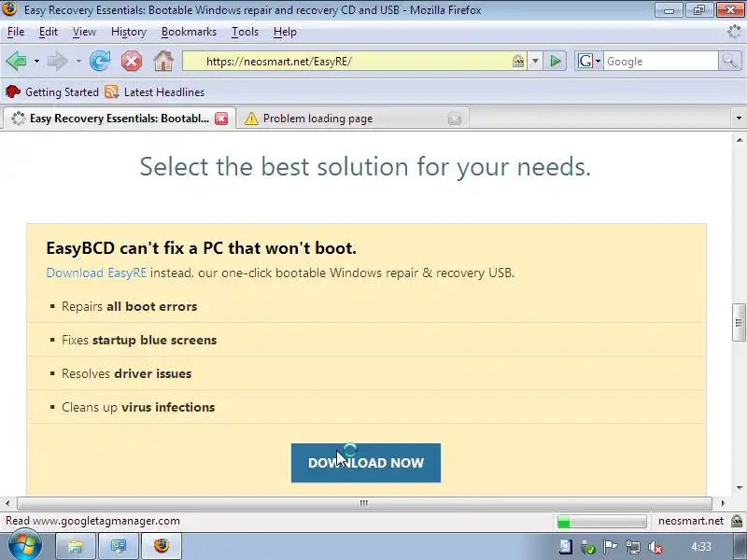
Task: Click the green Go arrow button
Action: [x=555, y=61]
